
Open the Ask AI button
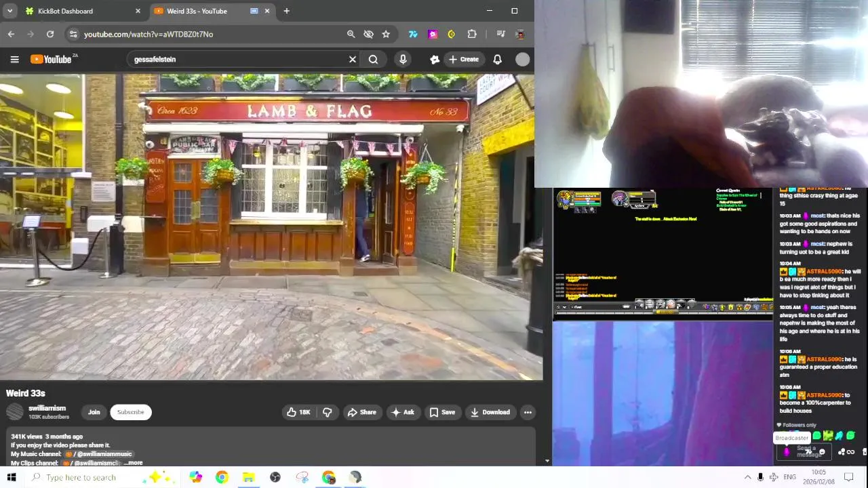[x=402, y=412]
